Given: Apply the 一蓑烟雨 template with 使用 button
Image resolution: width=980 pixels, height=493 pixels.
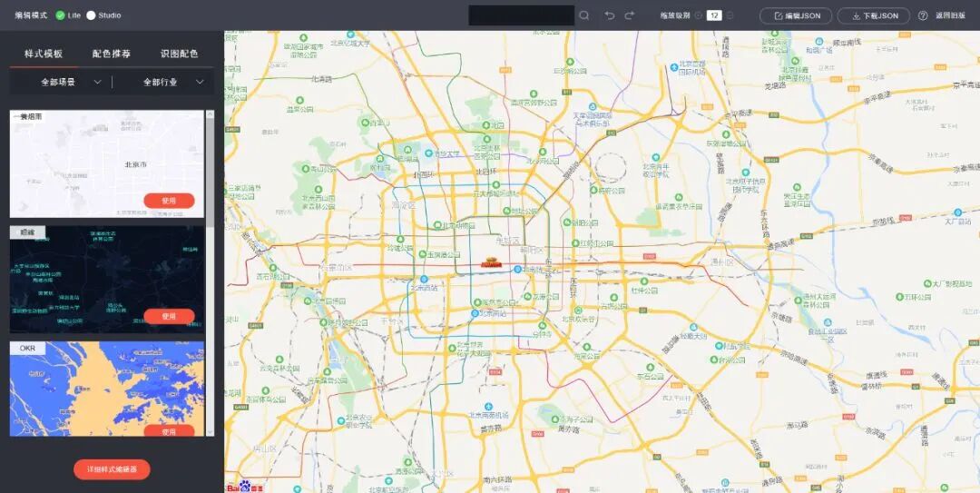Looking at the screenshot, I should click(x=170, y=201).
